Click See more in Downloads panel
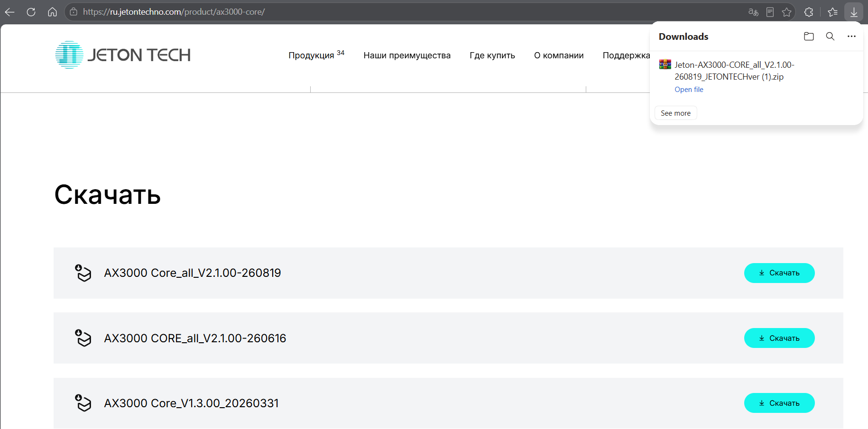This screenshot has height=429, width=868. pyautogui.click(x=675, y=113)
